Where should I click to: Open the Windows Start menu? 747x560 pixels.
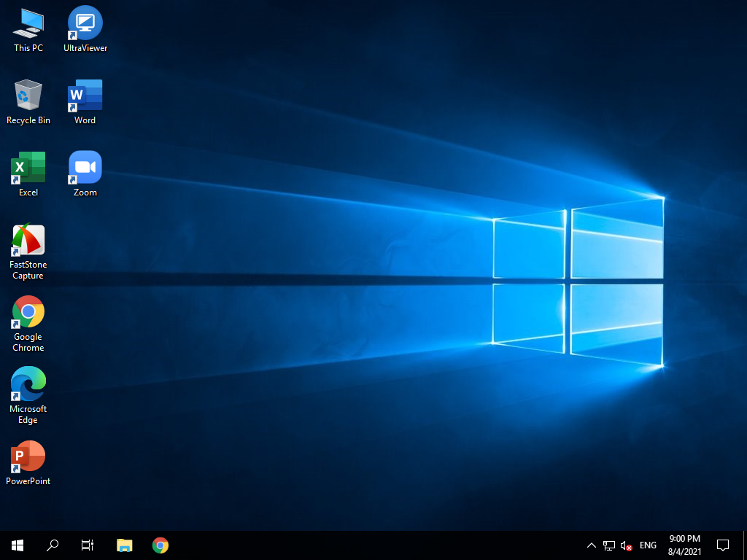coord(18,545)
